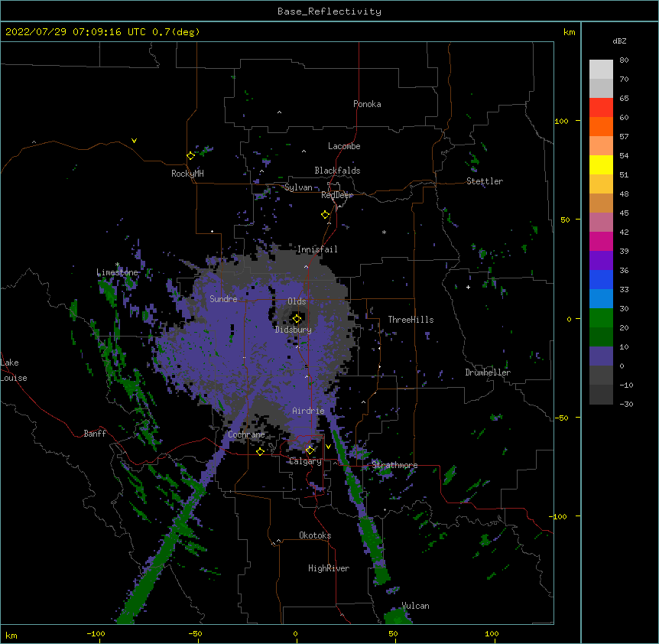Image resolution: width=659 pixels, height=644 pixels.
Task: Click the white plus marker northwest of Drumheller
Action: [x=468, y=287]
